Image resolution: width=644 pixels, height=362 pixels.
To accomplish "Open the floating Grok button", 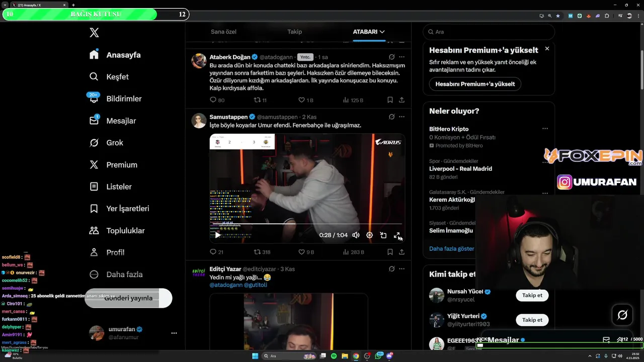I will tap(622, 315).
